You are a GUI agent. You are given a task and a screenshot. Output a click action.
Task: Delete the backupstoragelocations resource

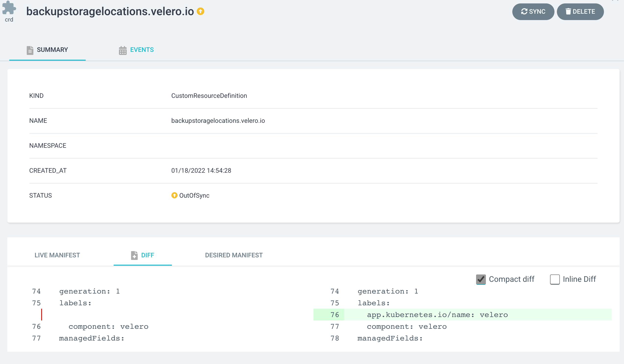click(x=580, y=12)
